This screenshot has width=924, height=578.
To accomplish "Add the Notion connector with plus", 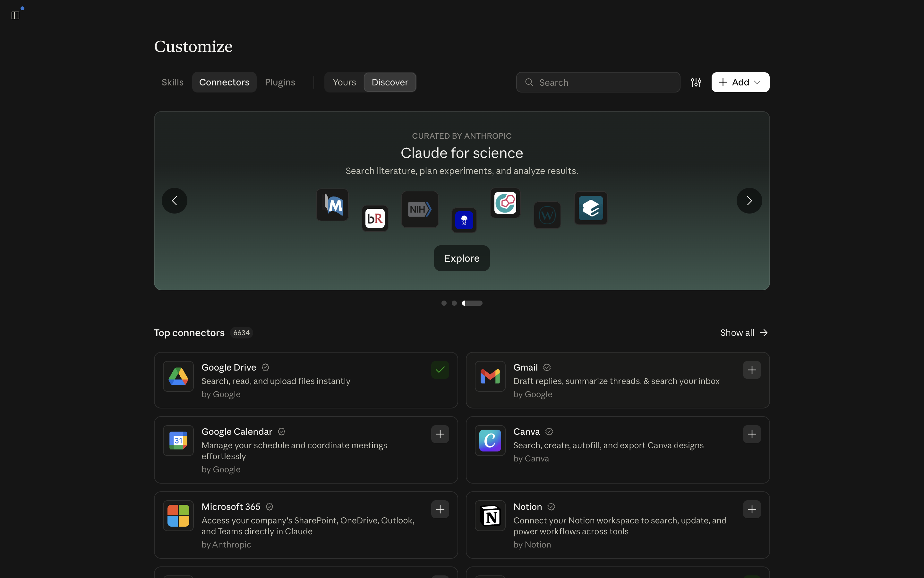I will pyautogui.click(x=752, y=509).
